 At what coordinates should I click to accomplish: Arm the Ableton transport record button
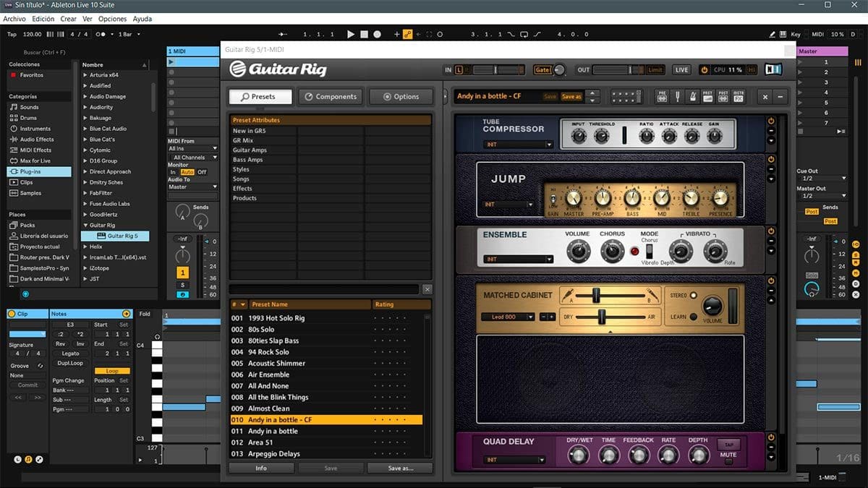click(x=377, y=34)
